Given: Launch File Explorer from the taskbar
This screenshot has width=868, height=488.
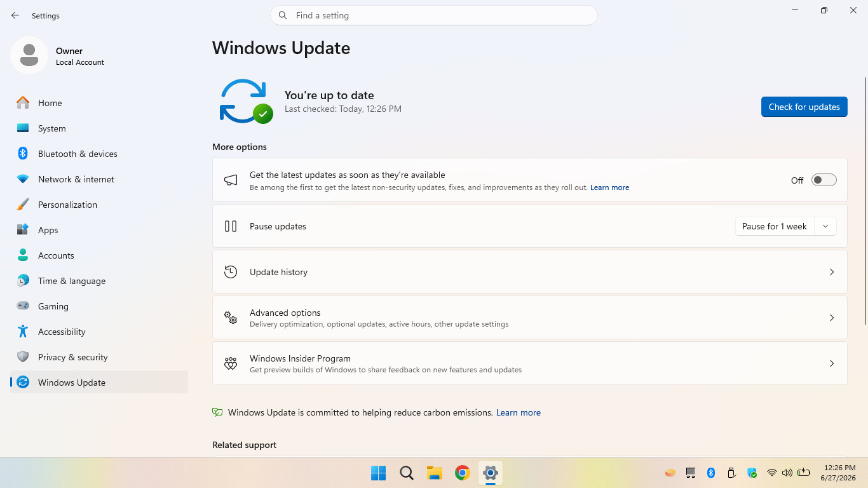Looking at the screenshot, I should [435, 473].
